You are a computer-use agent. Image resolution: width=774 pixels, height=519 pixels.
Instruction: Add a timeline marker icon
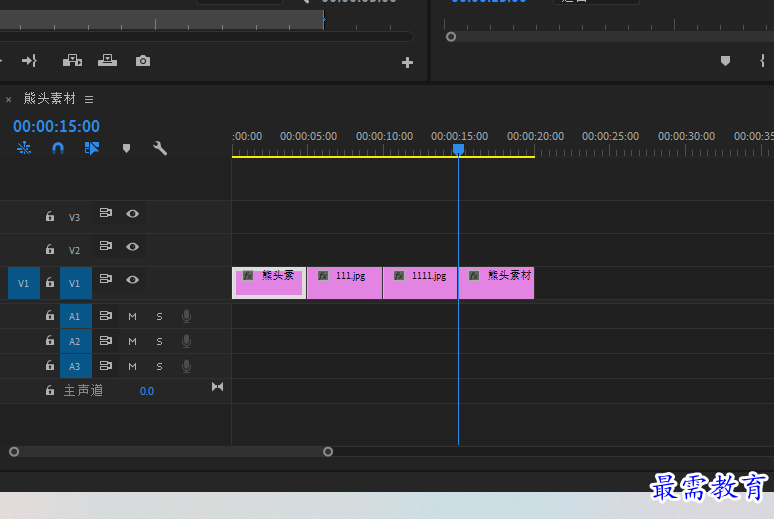coord(126,149)
